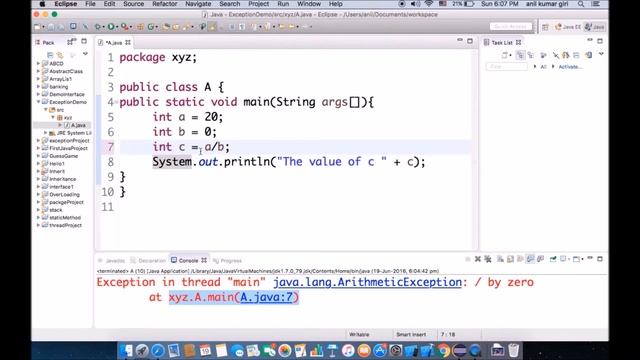
Task: Switch to the Javadoc tab
Action: (111, 260)
